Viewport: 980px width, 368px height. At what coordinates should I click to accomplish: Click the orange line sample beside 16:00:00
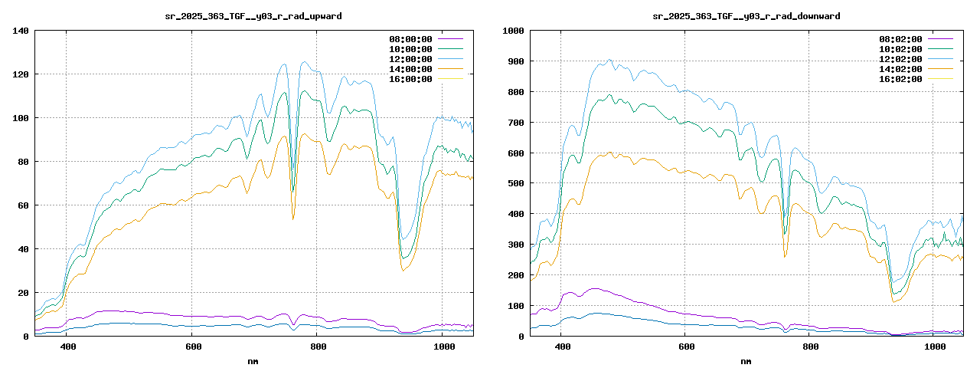click(x=450, y=78)
